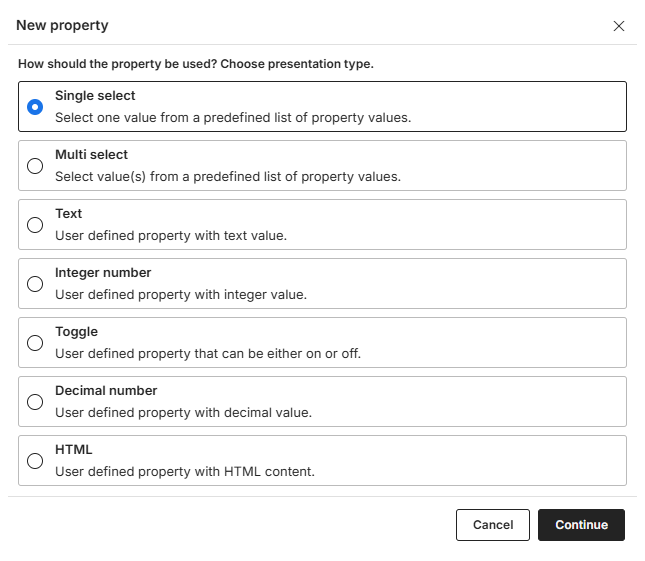645x561 pixels.
Task: Click the Text presentation type label
Action: [68, 214]
